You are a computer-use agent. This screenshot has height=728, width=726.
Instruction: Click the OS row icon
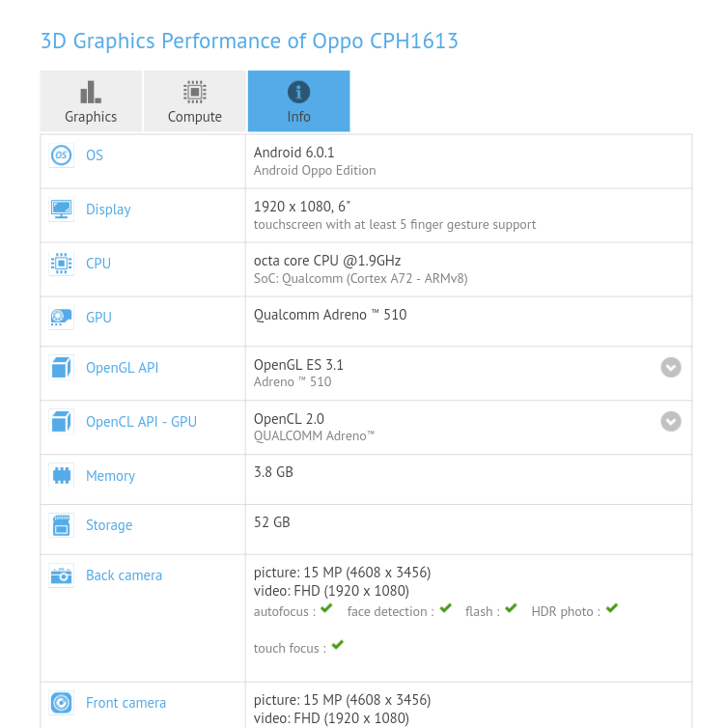(61, 155)
